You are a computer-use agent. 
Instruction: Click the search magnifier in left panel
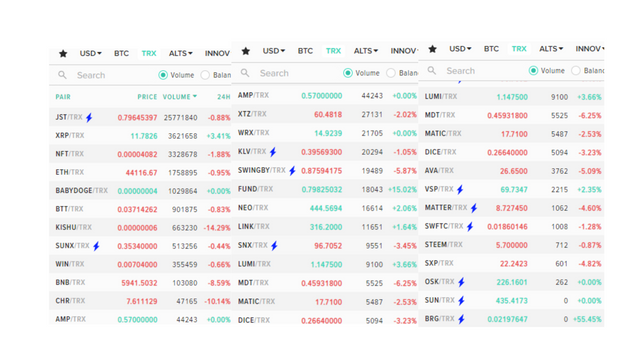click(62, 75)
